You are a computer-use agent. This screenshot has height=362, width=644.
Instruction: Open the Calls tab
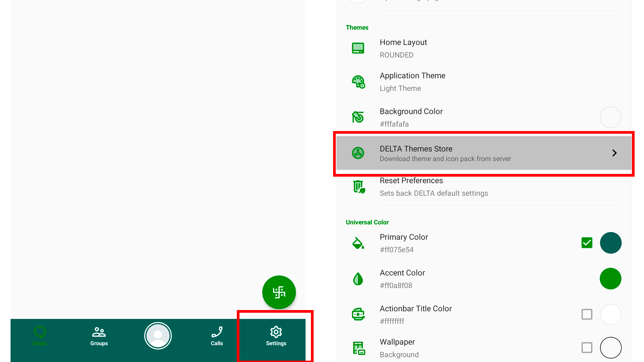tap(217, 336)
